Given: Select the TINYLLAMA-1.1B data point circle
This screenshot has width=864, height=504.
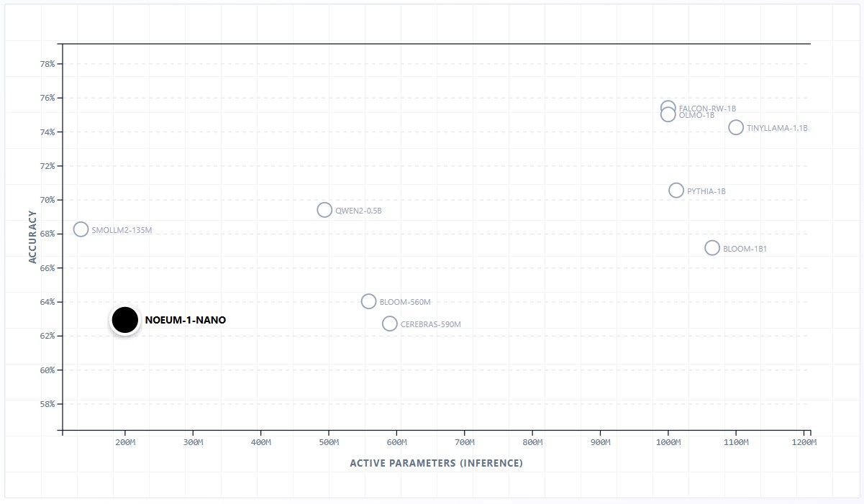Looking at the screenshot, I should tap(736, 127).
